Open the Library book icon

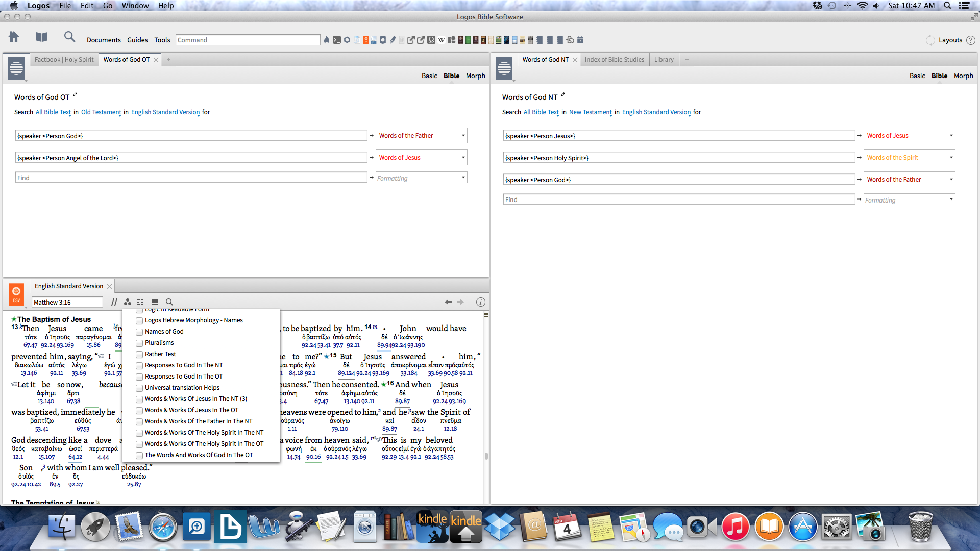pos(42,37)
